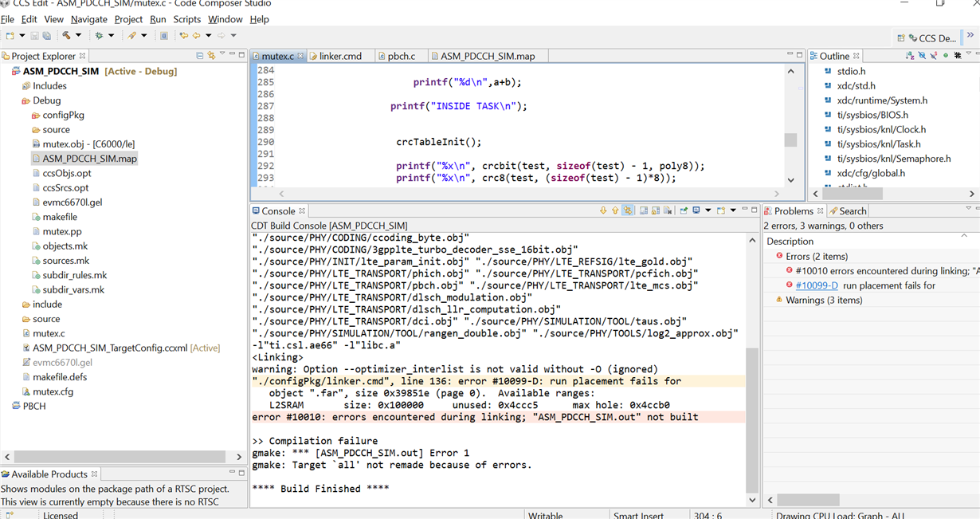Toggle Link with Editor in Project Explorer
The image size is (980, 519).
[211, 56]
